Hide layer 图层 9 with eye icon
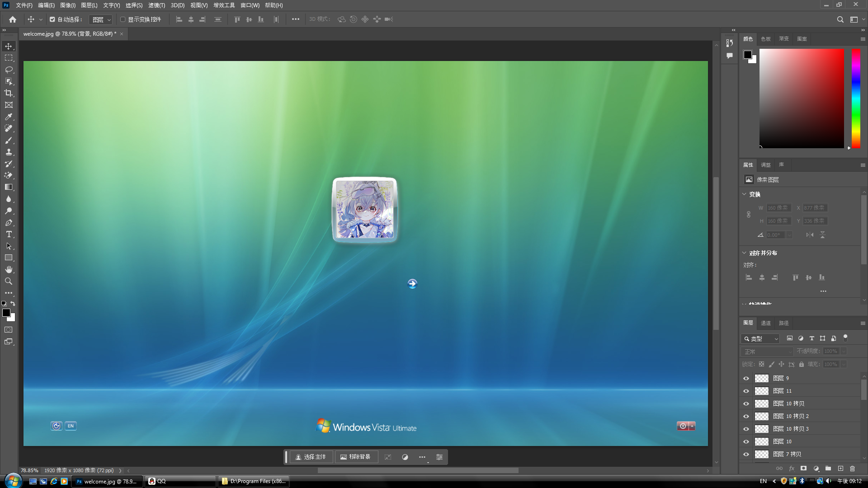 coord(746,378)
